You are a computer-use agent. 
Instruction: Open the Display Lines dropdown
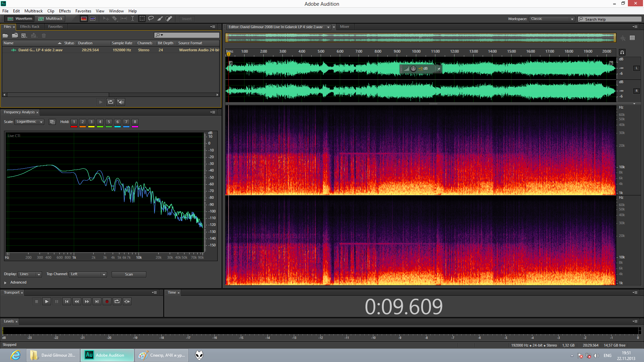coord(30,275)
